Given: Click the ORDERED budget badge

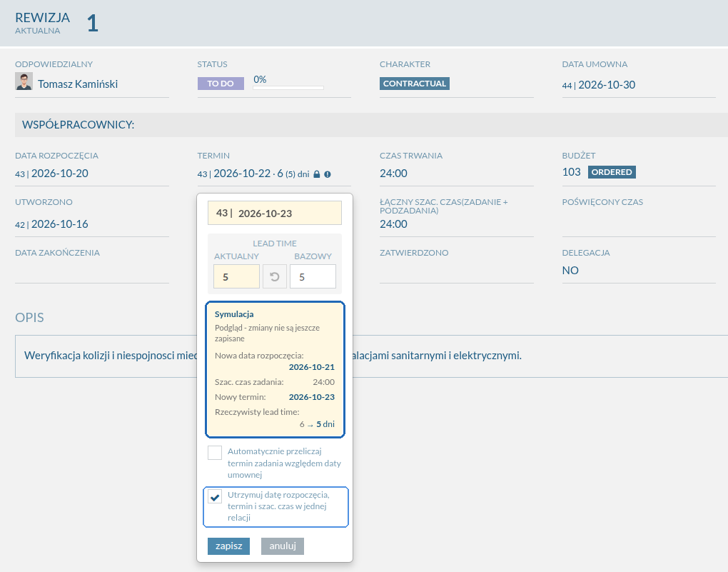Looking at the screenshot, I should pos(612,172).
